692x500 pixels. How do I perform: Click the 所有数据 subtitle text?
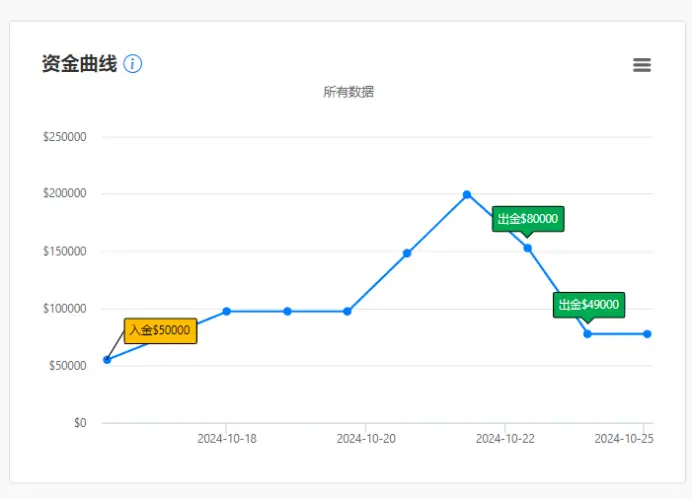pyautogui.click(x=349, y=92)
